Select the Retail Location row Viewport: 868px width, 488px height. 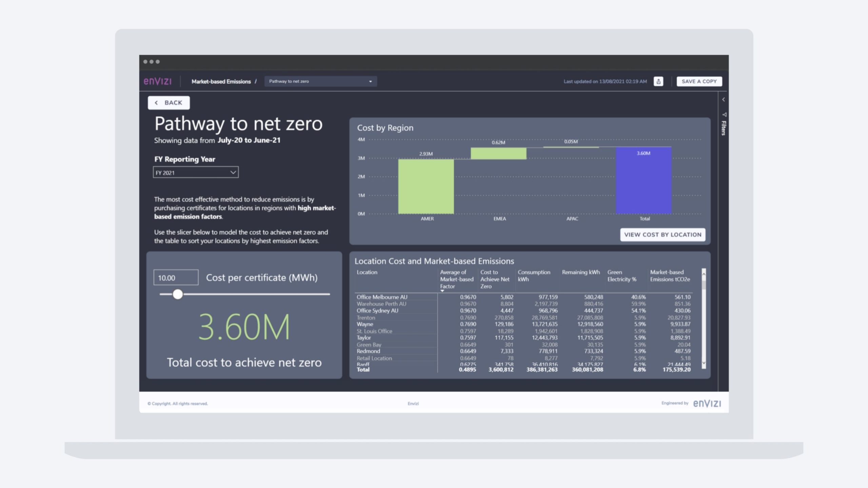tap(524, 358)
